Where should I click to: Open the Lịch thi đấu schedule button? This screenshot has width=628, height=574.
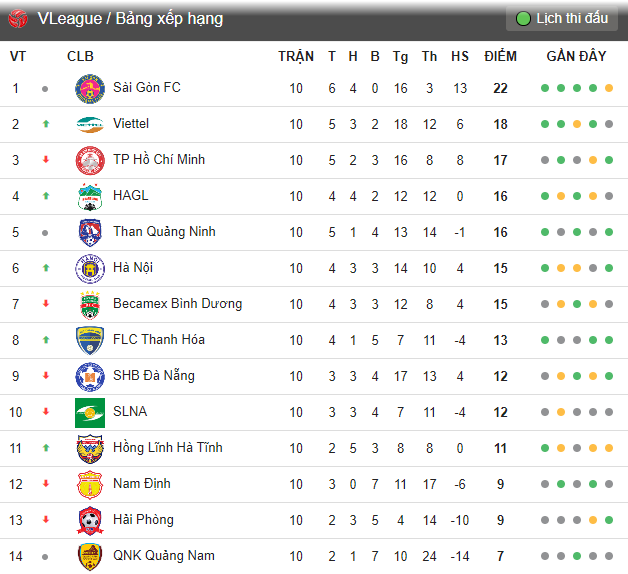click(x=562, y=18)
